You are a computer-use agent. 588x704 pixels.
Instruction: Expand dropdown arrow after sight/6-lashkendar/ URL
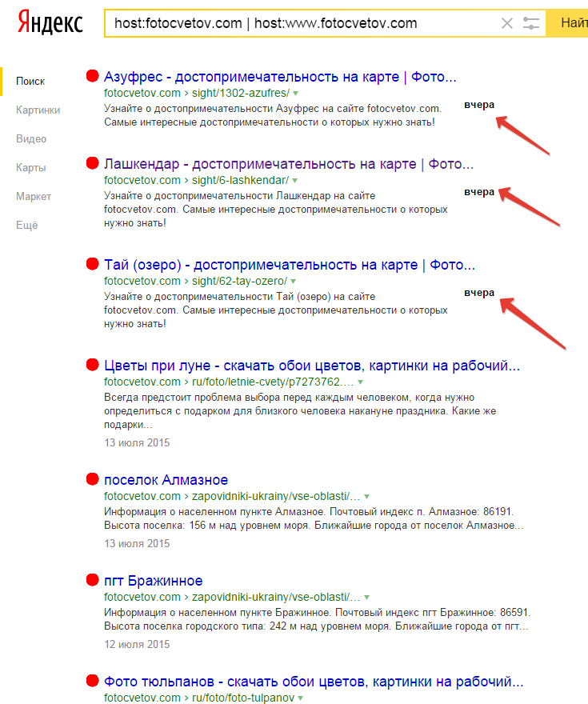pyautogui.click(x=295, y=181)
